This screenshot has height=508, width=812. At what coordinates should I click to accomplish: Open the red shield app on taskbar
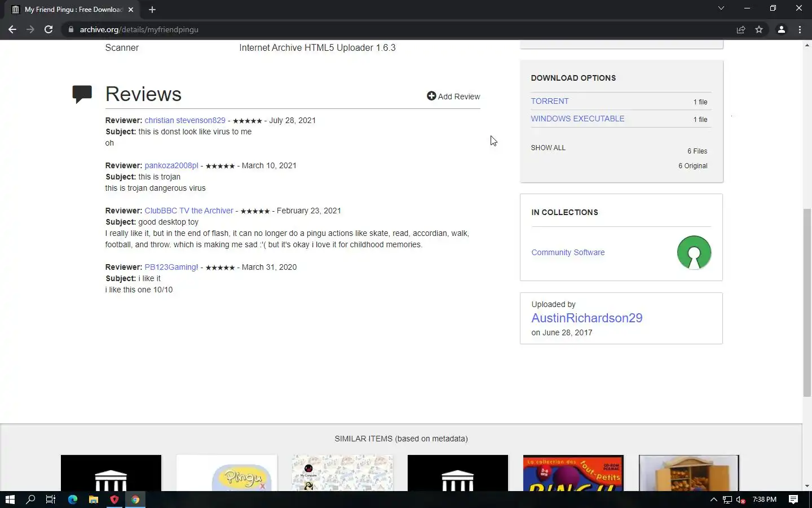coord(114,500)
